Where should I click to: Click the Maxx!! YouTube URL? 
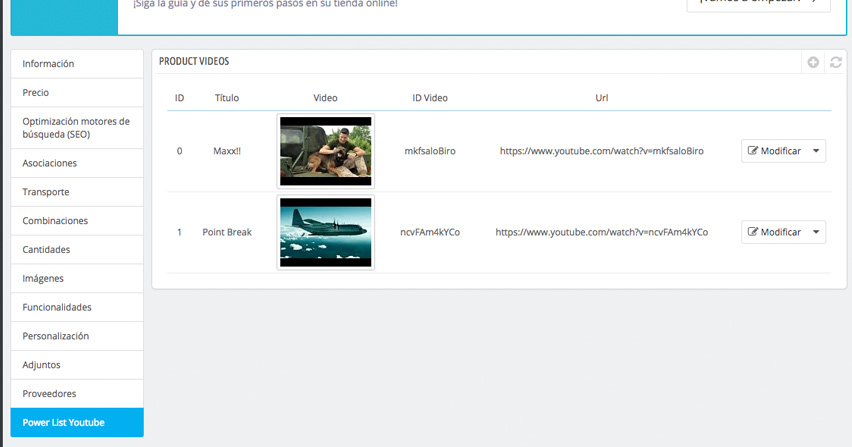coord(602,151)
